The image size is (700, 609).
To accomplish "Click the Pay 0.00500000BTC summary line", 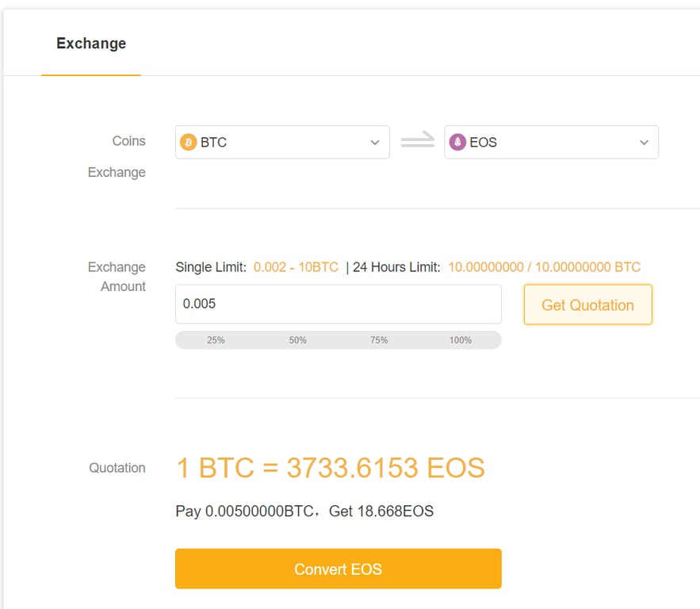I will [304, 511].
